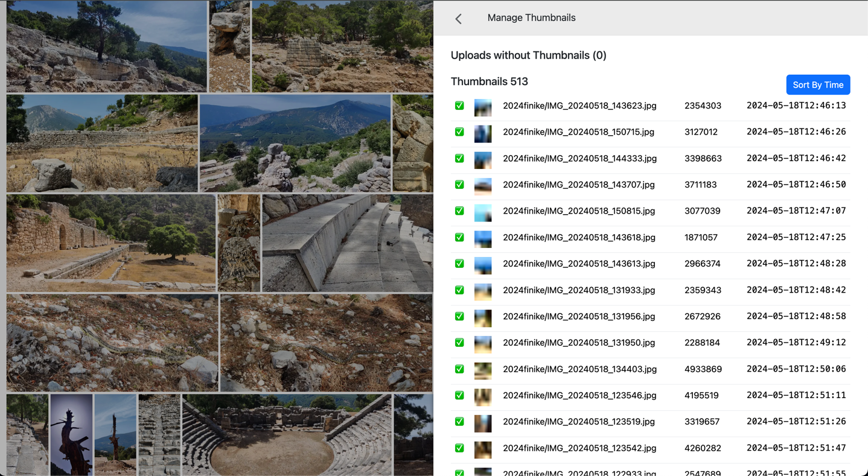Image resolution: width=868 pixels, height=476 pixels.
Task: Click timestamp 2024-05-18T12:47:25
Action: tap(796, 237)
